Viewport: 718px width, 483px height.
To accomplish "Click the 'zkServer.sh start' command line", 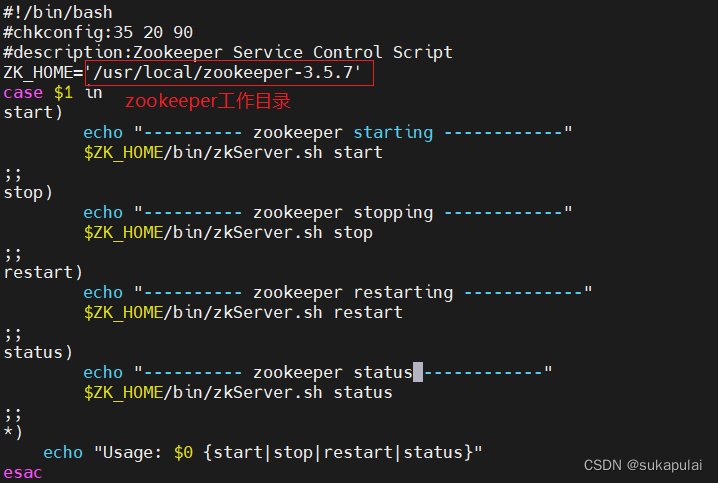I will (x=233, y=152).
